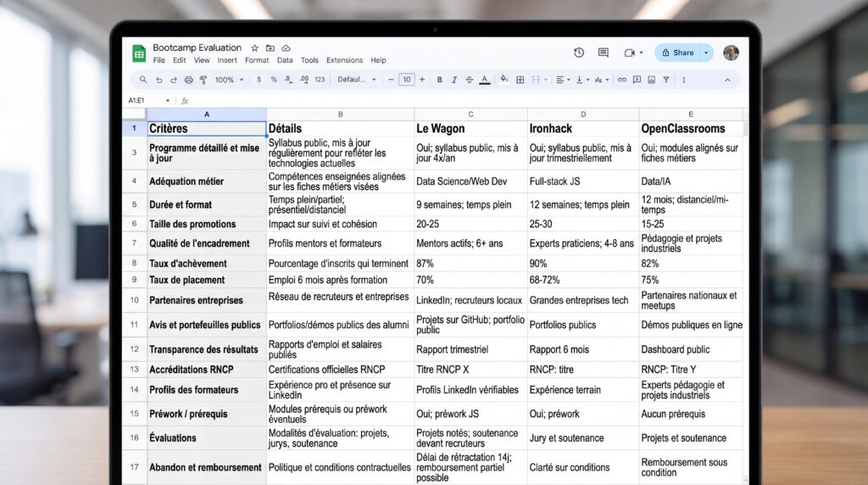This screenshot has height=485, width=868.
Task: Click the merge cells icon
Action: click(536, 80)
